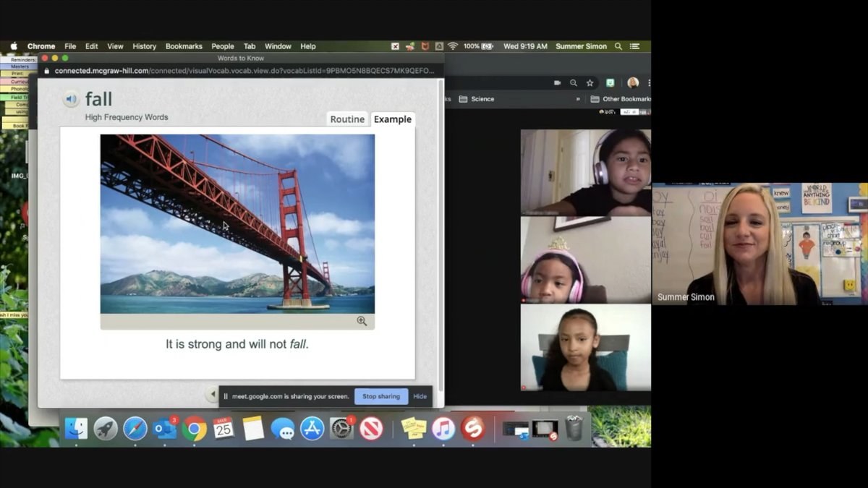This screenshot has width=868, height=488.
Task: Click the camera icon in the address bar
Action: point(557,83)
